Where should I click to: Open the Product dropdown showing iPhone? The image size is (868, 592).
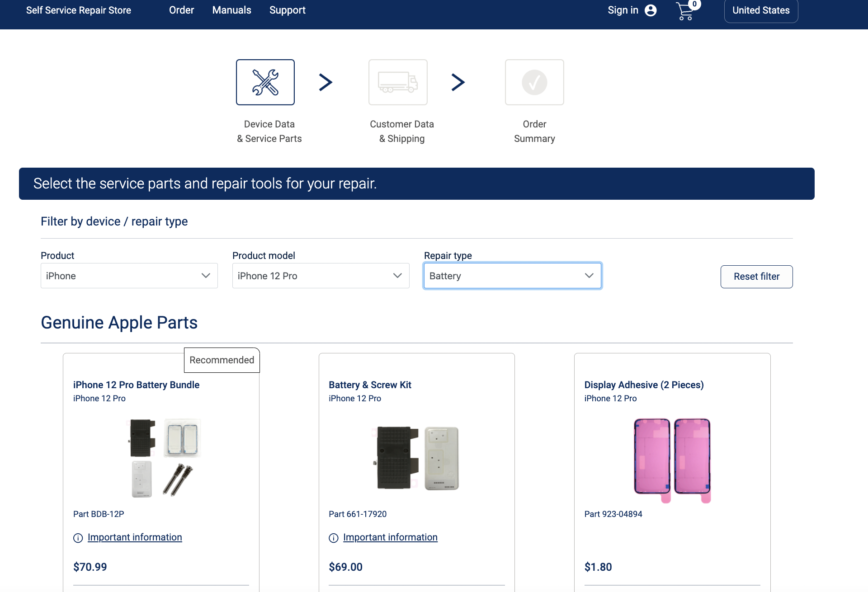coord(129,276)
